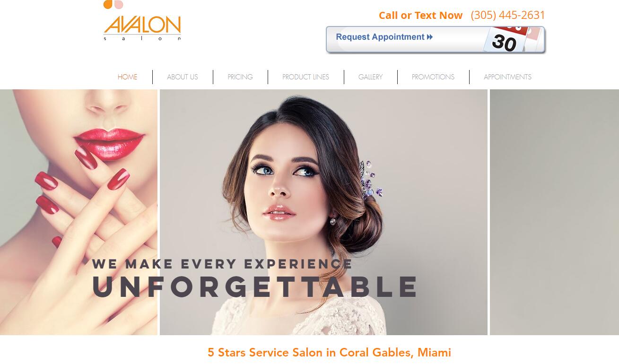
Task: Click the next gray slide on the right
Action: click(x=554, y=212)
